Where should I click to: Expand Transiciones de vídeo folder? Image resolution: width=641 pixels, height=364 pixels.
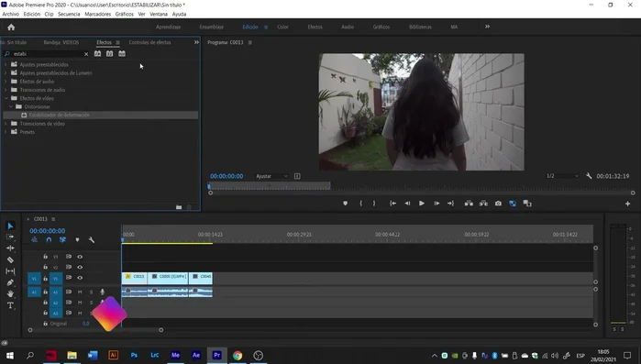tap(6, 124)
